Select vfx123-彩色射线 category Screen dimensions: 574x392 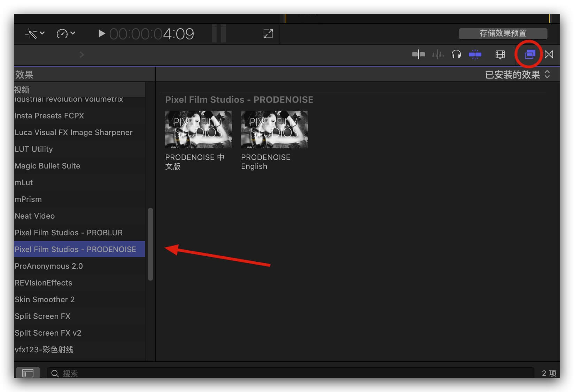pos(79,350)
